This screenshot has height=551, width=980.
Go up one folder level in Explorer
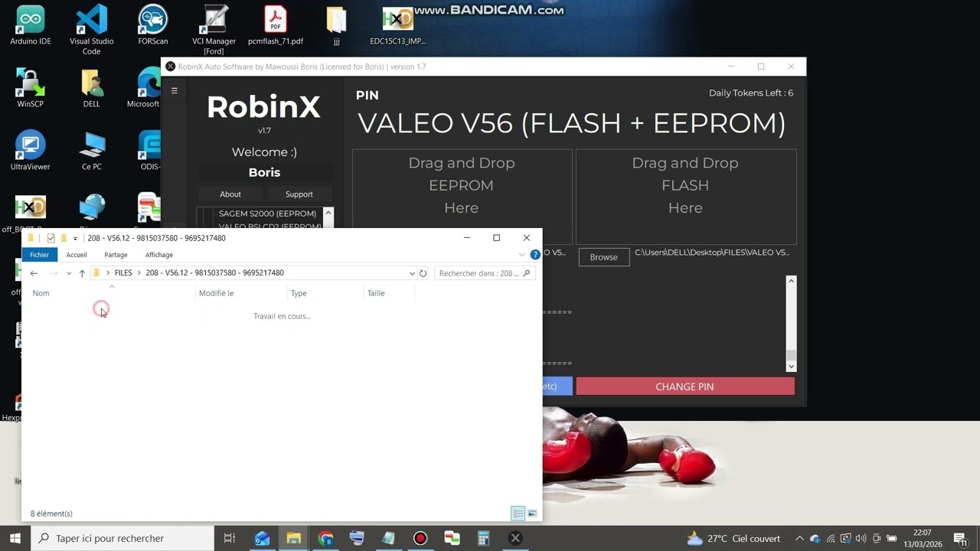(82, 273)
